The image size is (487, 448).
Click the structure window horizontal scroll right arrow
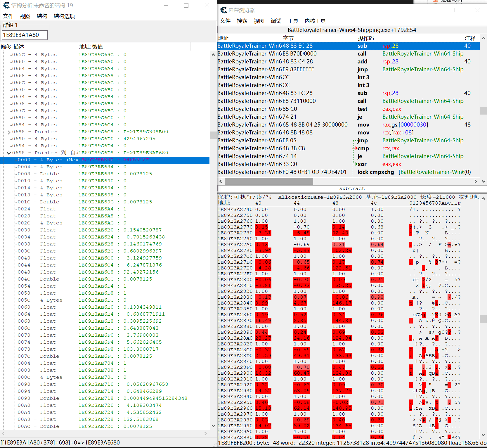205,433
